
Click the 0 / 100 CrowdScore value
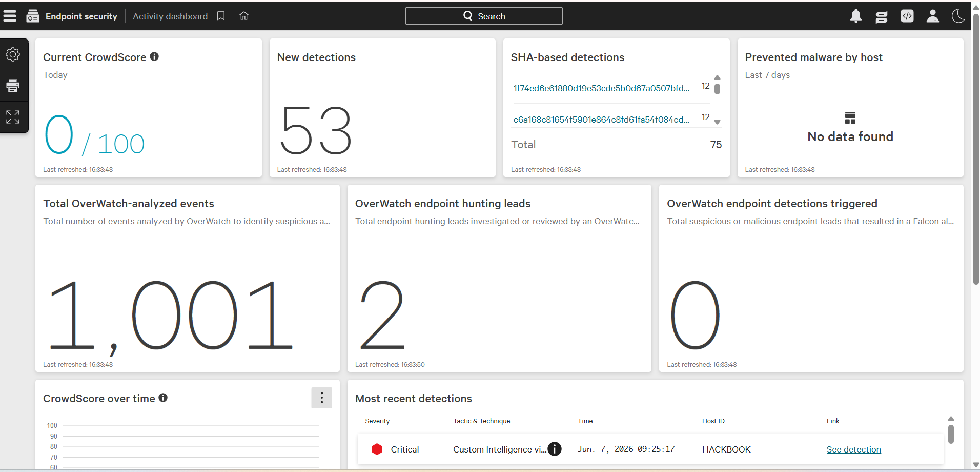pyautogui.click(x=95, y=135)
